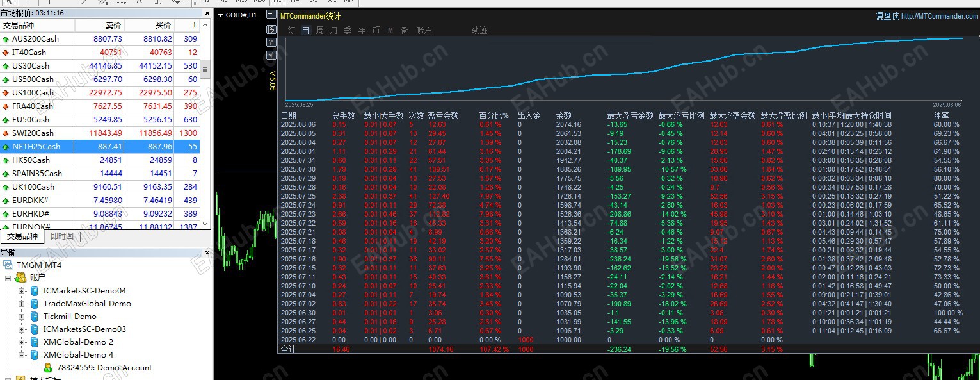Select the 交易品种 symbols tab
This screenshot has width=980, height=380.
24,236
